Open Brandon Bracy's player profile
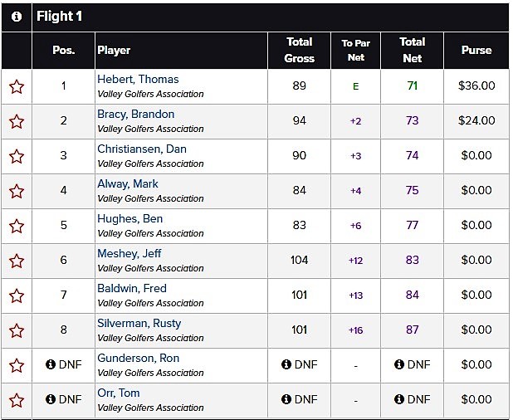Image resolution: width=513 pixels, height=420 pixels. point(135,115)
